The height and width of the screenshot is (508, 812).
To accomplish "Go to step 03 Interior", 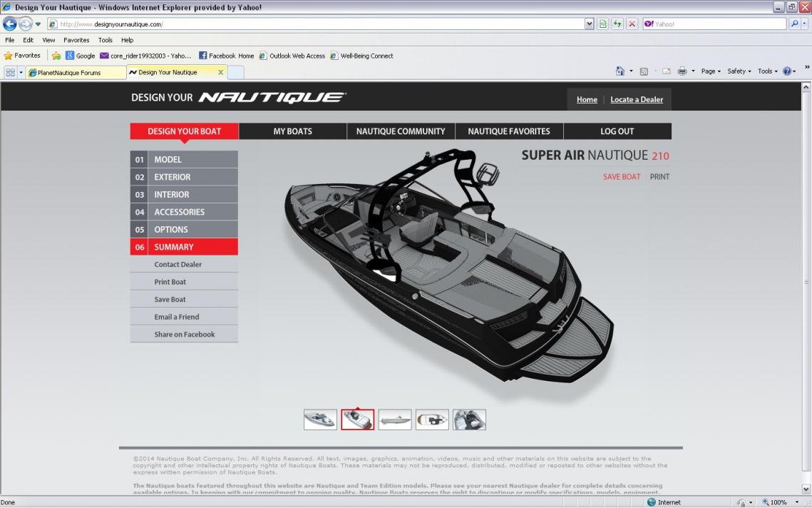I will coord(184,194).
